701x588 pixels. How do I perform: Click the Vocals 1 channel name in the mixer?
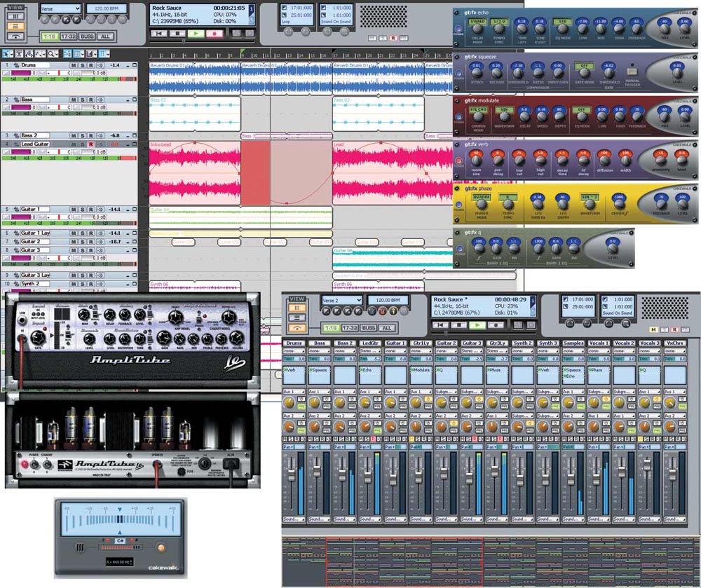pyautogui.click(x=599, y=343)
